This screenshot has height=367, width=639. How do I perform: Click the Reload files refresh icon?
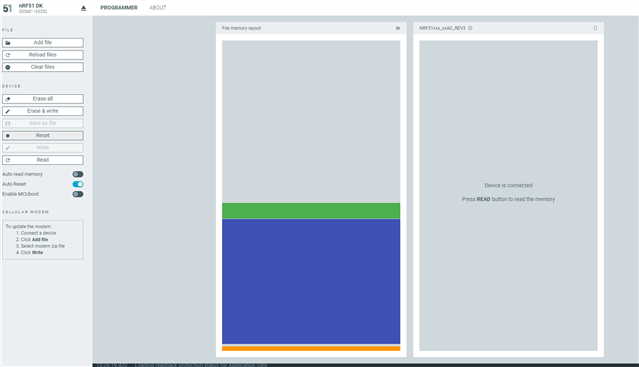pos(8,55)
